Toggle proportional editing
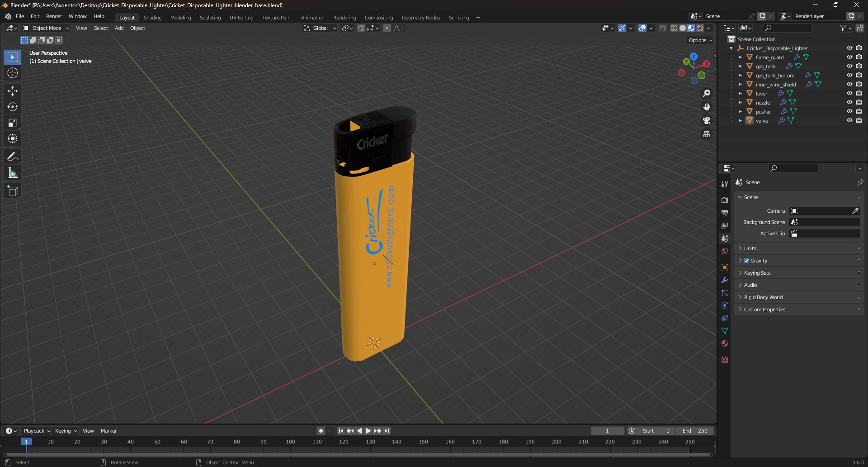Image resolution: width=868 pixels, height=467 pixels. 387,28
